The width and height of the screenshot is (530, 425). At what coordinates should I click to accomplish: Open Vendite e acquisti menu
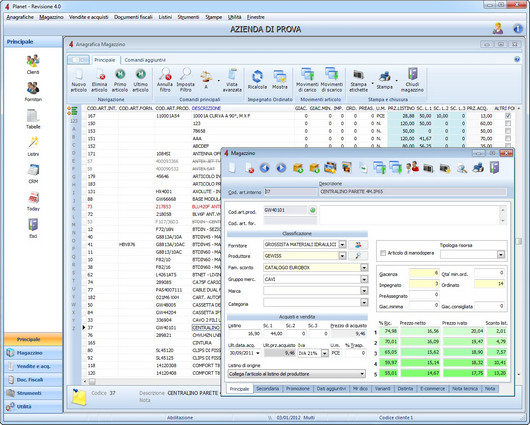coord(89,17)
